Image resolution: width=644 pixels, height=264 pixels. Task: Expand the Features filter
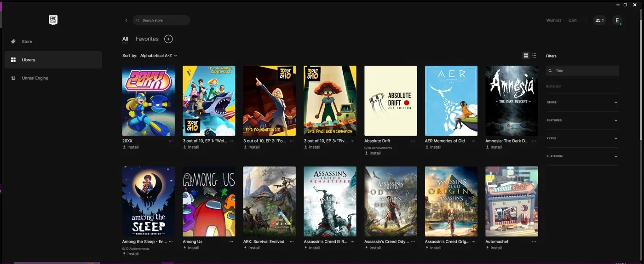click(x=582, y=120)
